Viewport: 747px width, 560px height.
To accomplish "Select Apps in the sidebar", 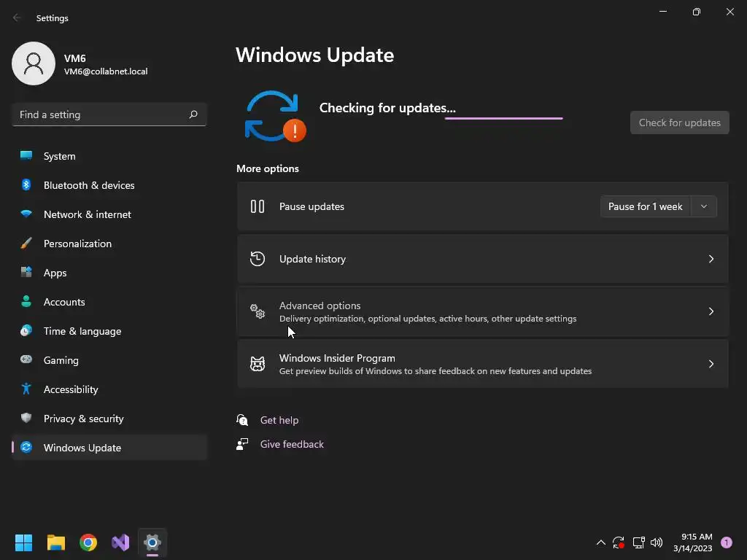I will point(109,273).
